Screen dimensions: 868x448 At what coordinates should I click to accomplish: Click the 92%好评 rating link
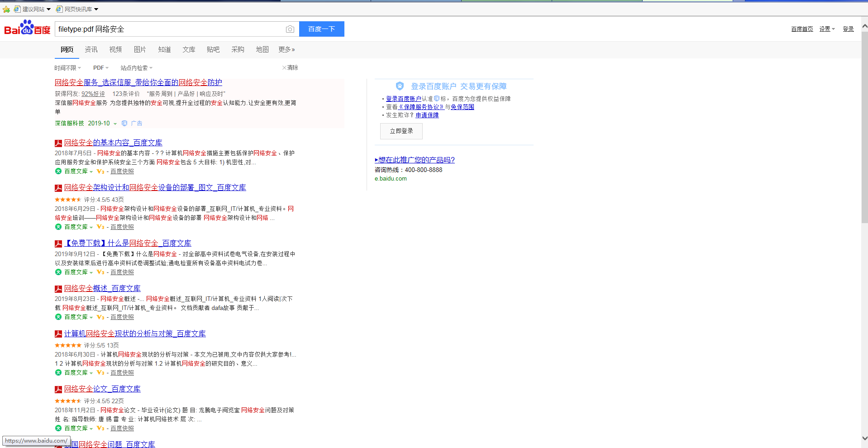(x=93, y=94)
